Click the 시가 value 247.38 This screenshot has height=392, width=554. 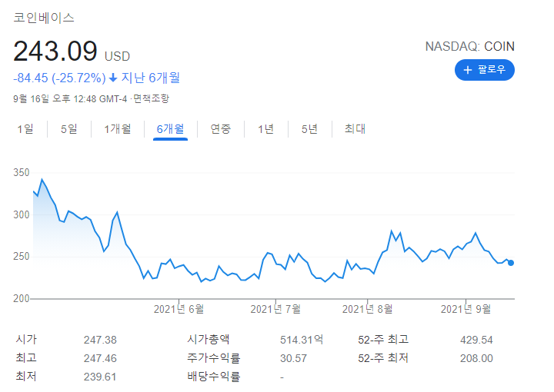point(100,340)
